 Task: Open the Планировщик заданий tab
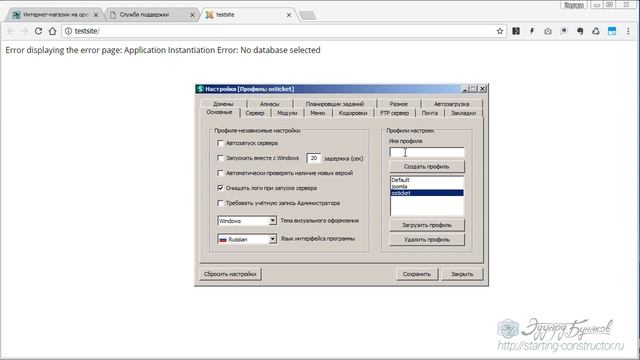[x=334, y=104]
